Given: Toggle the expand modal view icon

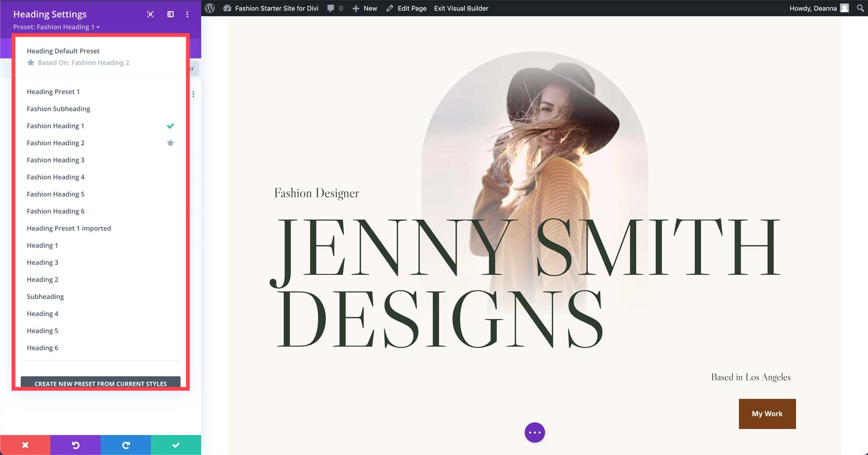Looking at the screenshot, I should pos(150,14).
